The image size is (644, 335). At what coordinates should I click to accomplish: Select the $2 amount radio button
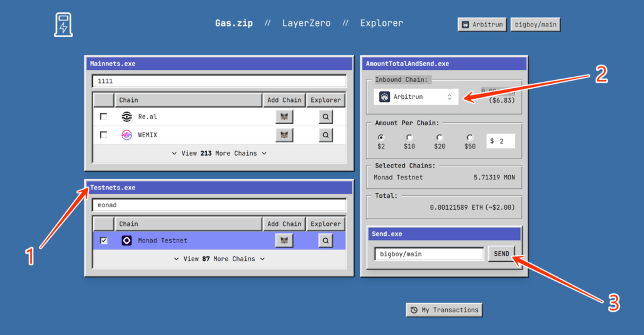(381, 137)
